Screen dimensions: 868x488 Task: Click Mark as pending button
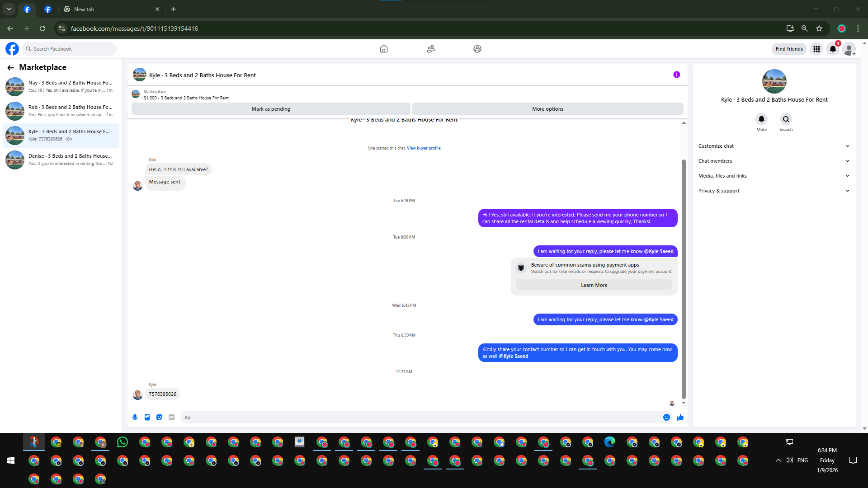[x=271, y=109]
